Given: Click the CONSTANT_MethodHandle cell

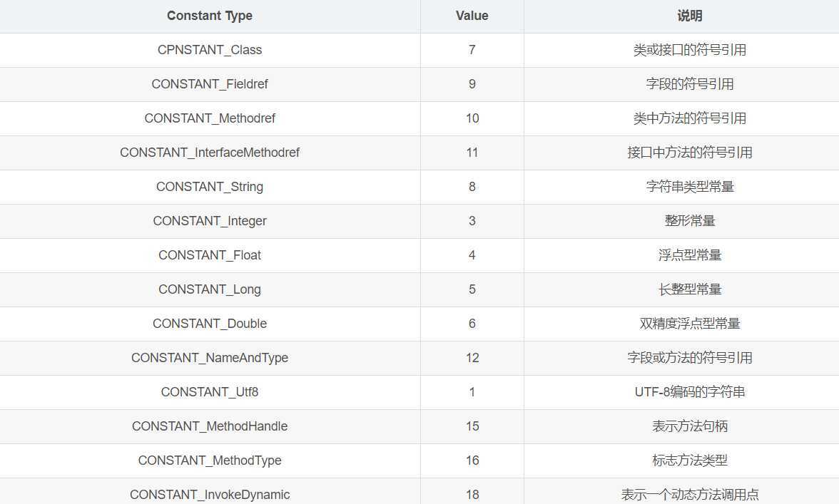Looking at the screenshot, I should (210, 426).
